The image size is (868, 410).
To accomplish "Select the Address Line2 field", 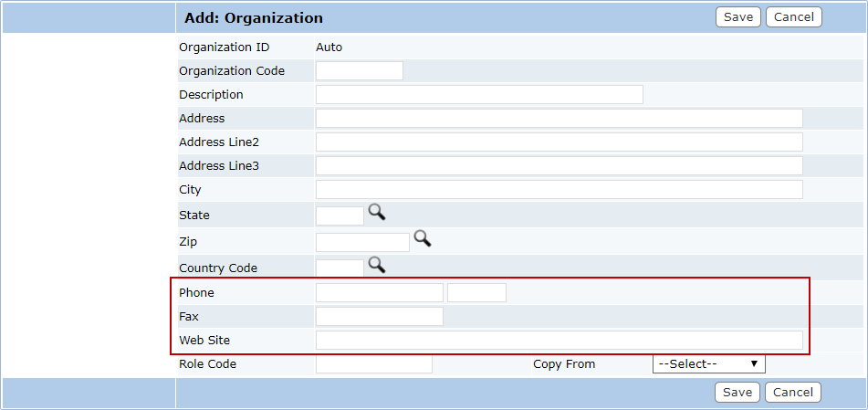I will (x=559, y=142).
